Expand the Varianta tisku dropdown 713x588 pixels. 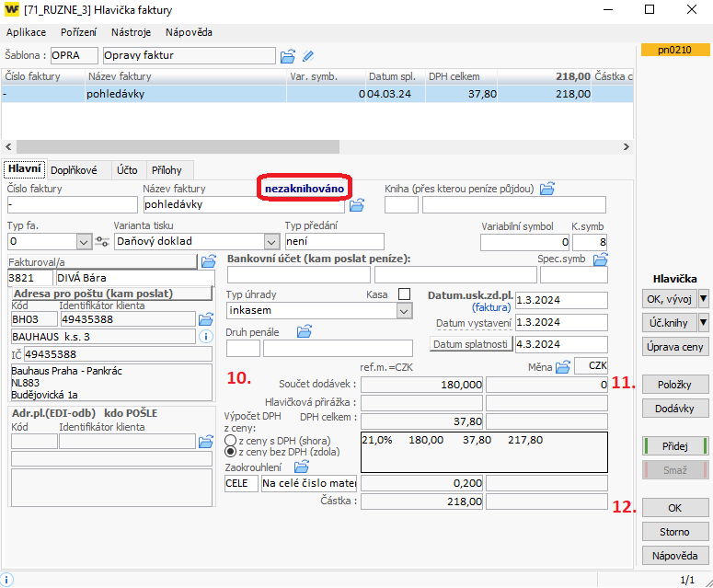tap(270, 242)
